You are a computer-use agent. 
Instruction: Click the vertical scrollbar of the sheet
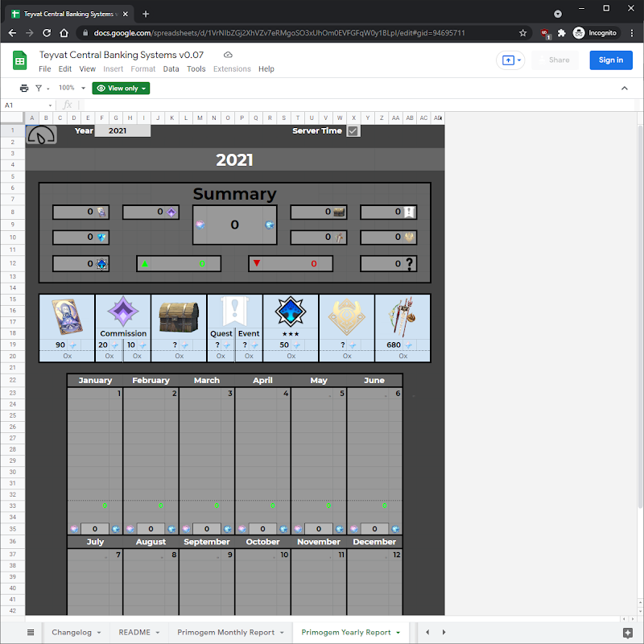tap(640, 316)
